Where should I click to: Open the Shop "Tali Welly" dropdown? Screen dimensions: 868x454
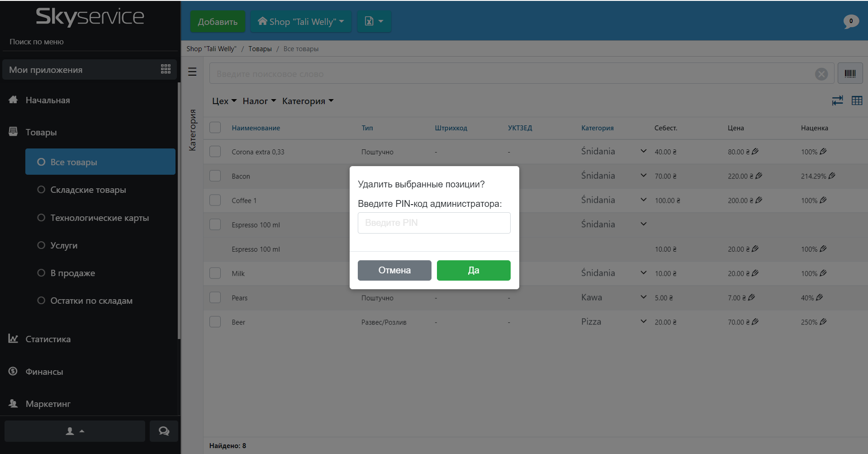(301, 22)
